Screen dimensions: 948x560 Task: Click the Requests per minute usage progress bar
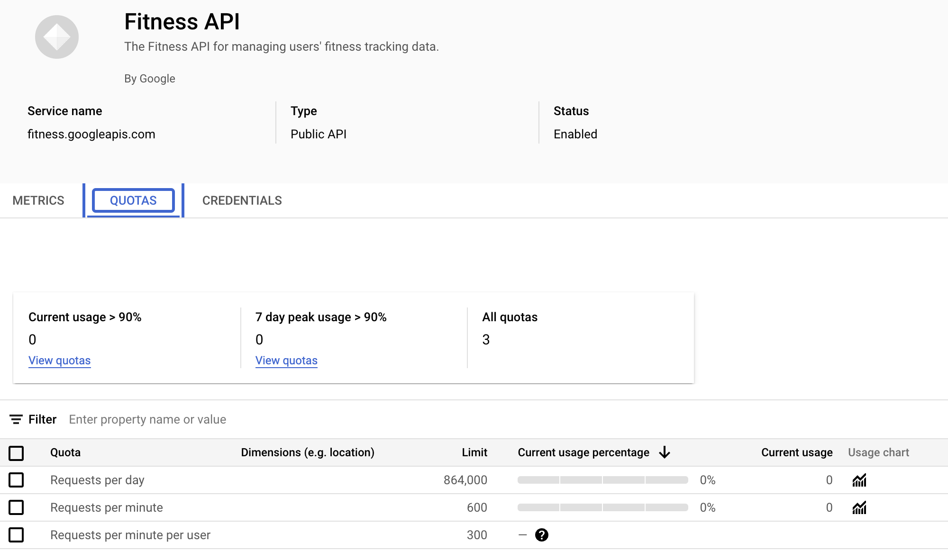point(602,507)
